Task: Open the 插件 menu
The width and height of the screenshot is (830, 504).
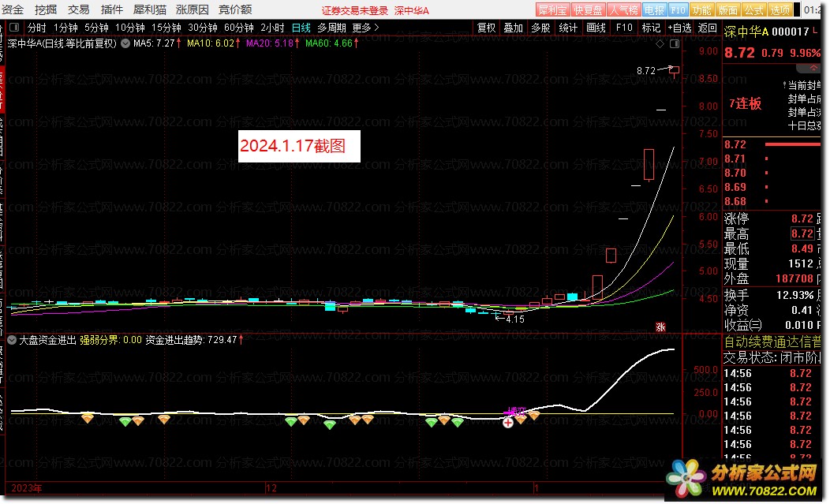Action: coord(112,9)
